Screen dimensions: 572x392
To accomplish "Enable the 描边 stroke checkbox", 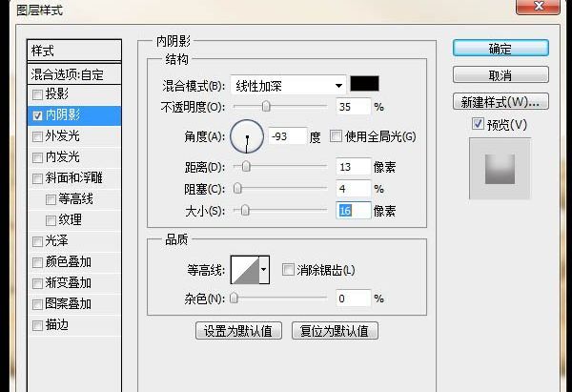I will click(x=37, y=325).
